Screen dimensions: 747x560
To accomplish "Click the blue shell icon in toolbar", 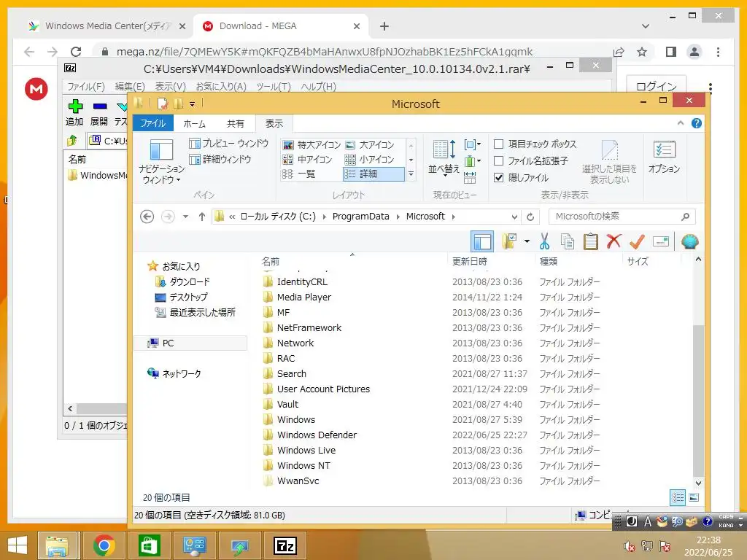I will tap(690, 242).
